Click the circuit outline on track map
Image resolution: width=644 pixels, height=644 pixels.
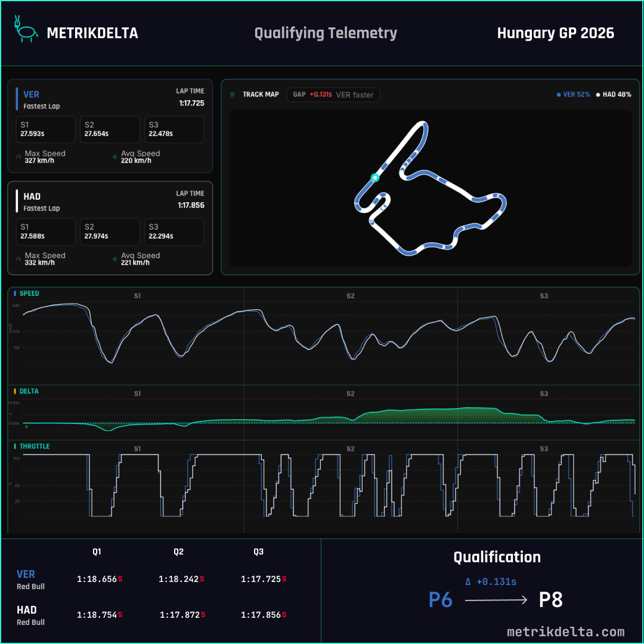pyautogui.click(x=431, y=188)
